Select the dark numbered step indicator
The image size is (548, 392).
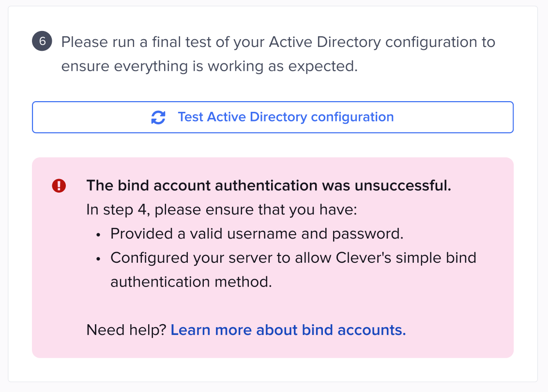click(x=41, y=41)
